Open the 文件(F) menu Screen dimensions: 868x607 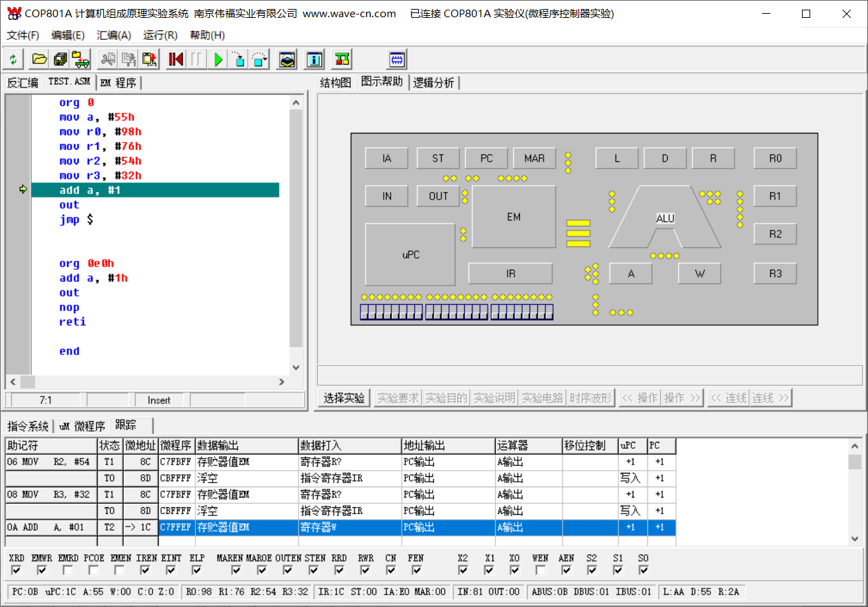coord(23,35)
